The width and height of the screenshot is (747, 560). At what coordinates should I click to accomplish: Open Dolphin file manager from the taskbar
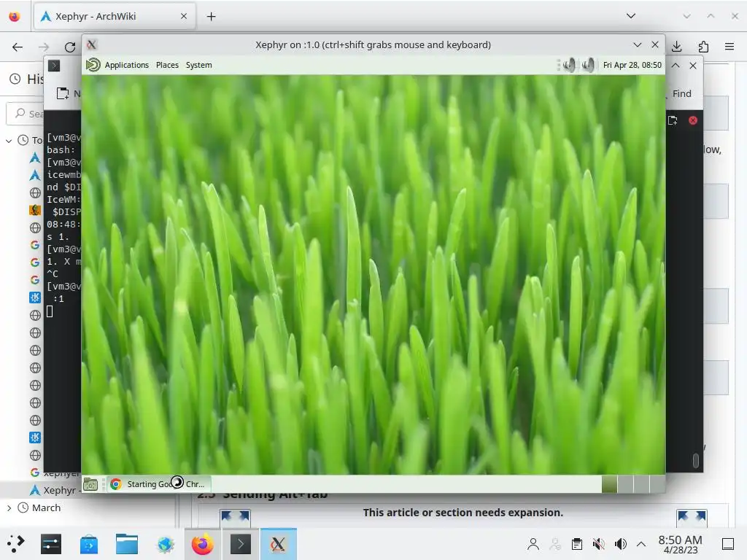pyautogui.click(x=127, y=544)
